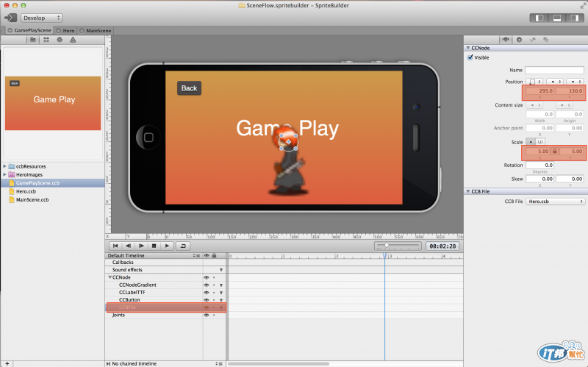This screenshot has width=588, height=367.
Task: Hide the CCNodeGradient layer
Action: point(207,285)
